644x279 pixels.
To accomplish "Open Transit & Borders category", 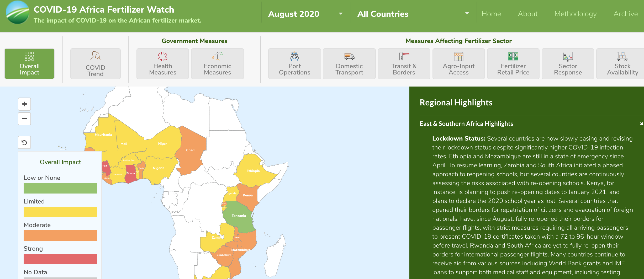I will (x=404, y=64).
